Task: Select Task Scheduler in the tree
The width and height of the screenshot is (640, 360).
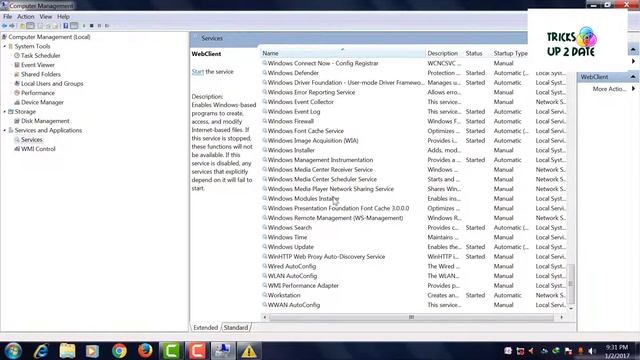Action: point(40,56)
